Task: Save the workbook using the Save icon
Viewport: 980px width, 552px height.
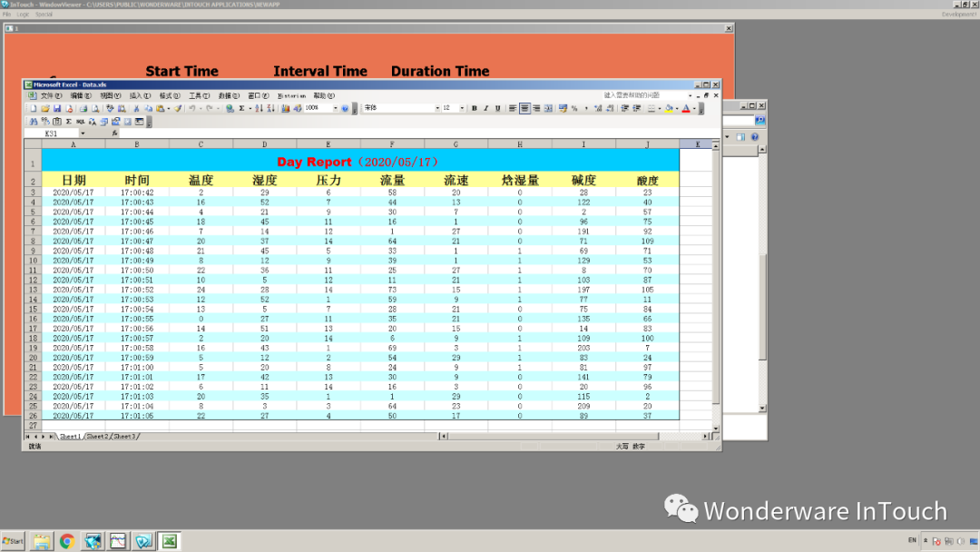Action: [56, 109]
